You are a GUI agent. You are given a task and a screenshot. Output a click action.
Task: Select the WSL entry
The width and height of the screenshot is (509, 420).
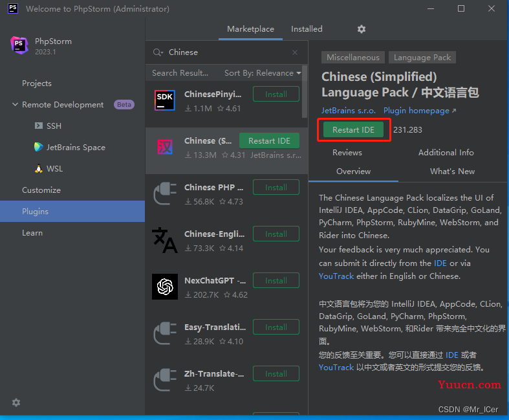point(54,169)
